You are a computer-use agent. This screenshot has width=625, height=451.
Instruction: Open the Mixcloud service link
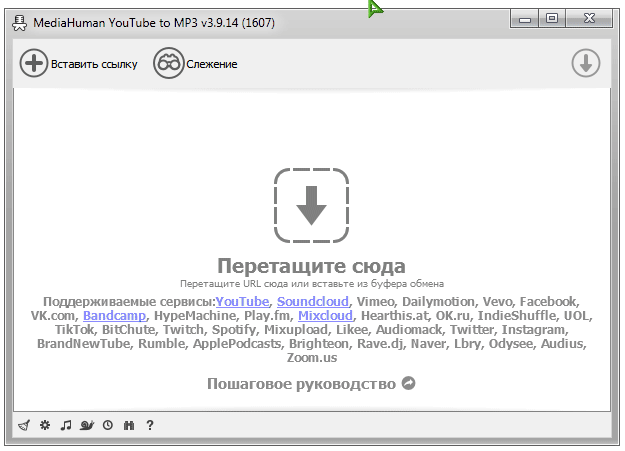(326, 315)
